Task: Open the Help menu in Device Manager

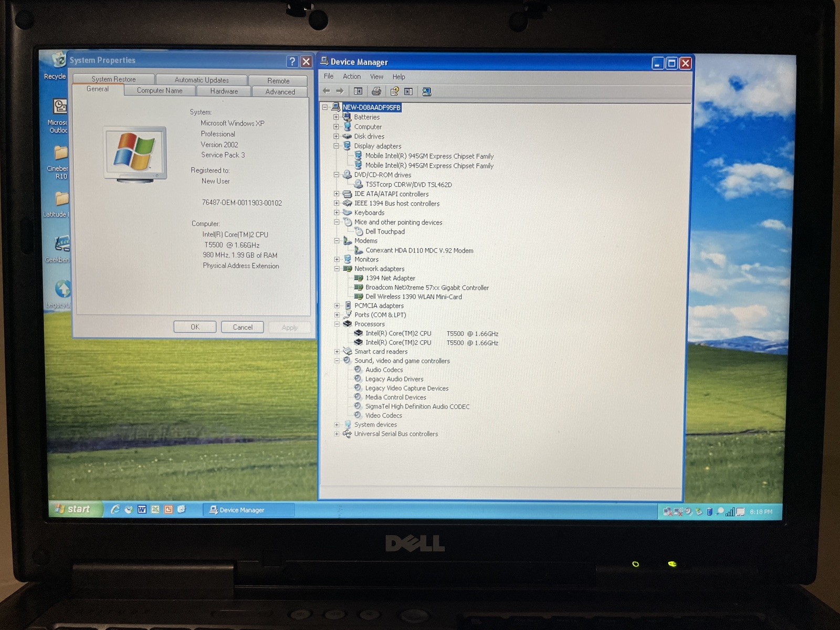Action: click(x=398, y=77)
